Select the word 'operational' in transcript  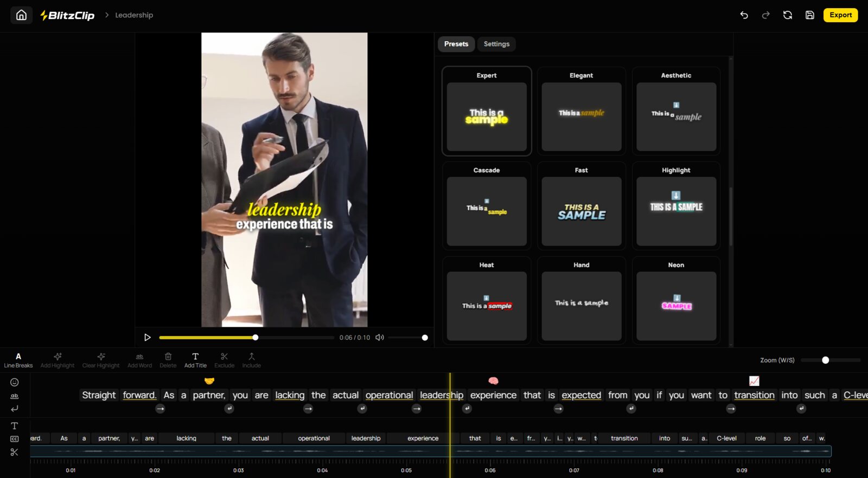point(389,395)
